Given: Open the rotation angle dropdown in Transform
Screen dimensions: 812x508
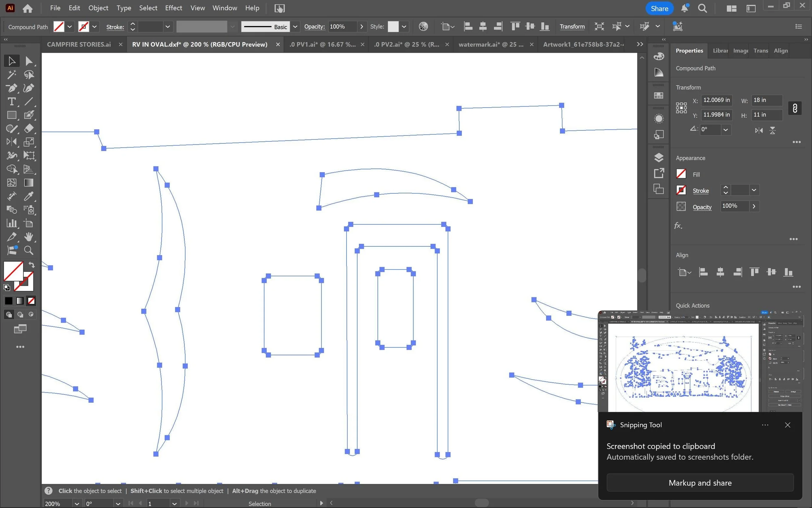Looking at the screenshot, I should click(x=725, y=130).
